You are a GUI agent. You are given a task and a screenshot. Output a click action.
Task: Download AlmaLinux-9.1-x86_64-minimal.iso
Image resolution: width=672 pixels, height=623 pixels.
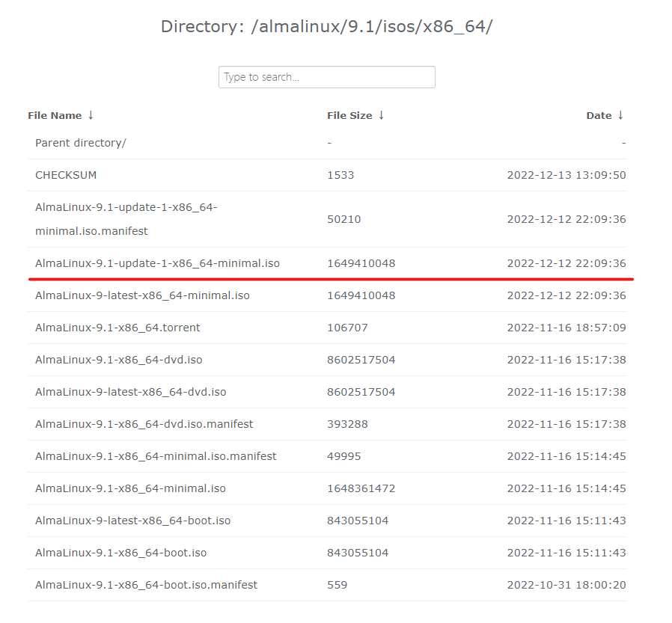point(130,488)
